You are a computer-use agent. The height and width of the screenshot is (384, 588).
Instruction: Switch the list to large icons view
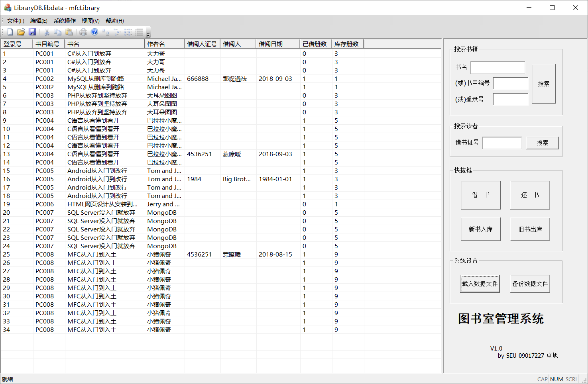[106, 32]
